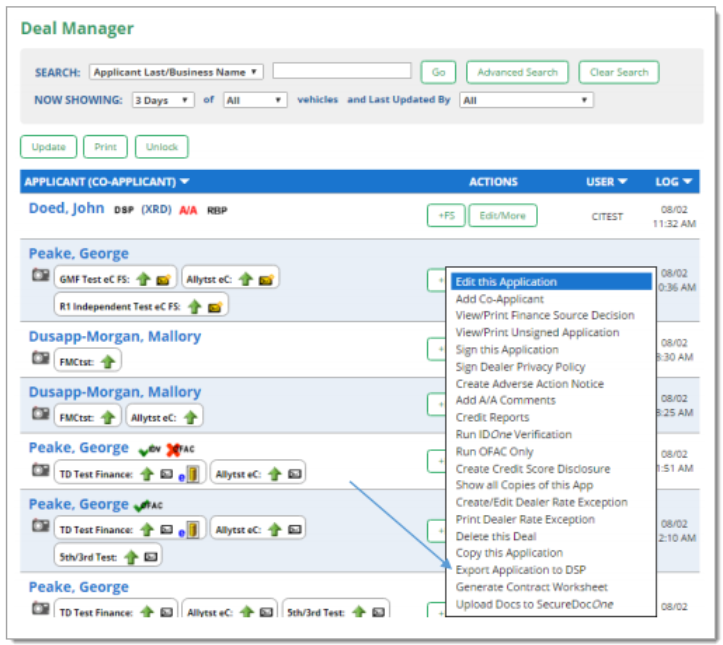
Task: Click the green arrow beside R1 Independent Test eC FS
Action: point(195,307)
